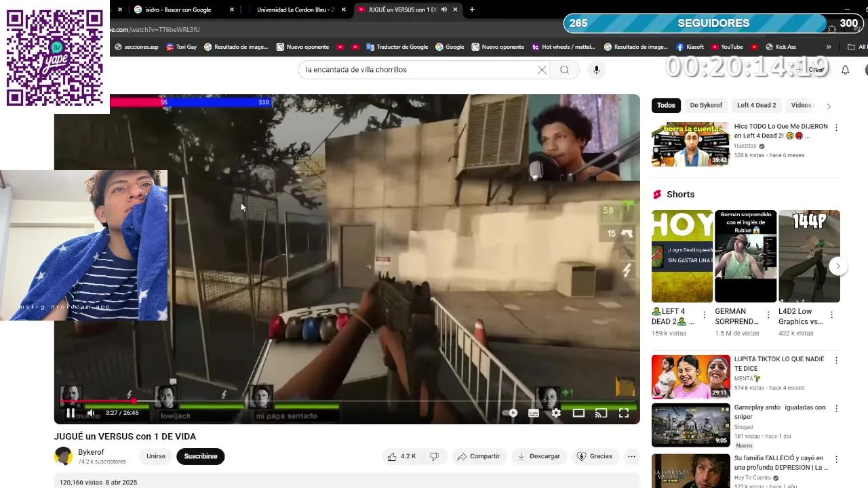This screenshot has height=488, width=868.
Task: Seek on the red video progress bar
Action: point(347,401)
